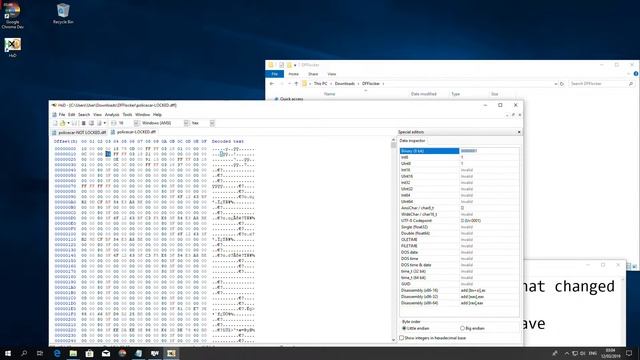Open the Help menu in HxD
640x360 pixels.
157,115
